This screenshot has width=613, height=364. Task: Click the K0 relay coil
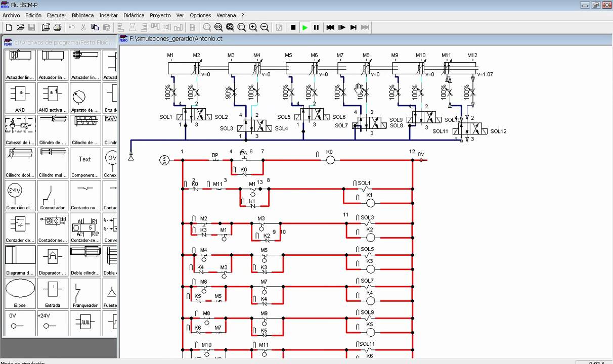tap(330, 160)
